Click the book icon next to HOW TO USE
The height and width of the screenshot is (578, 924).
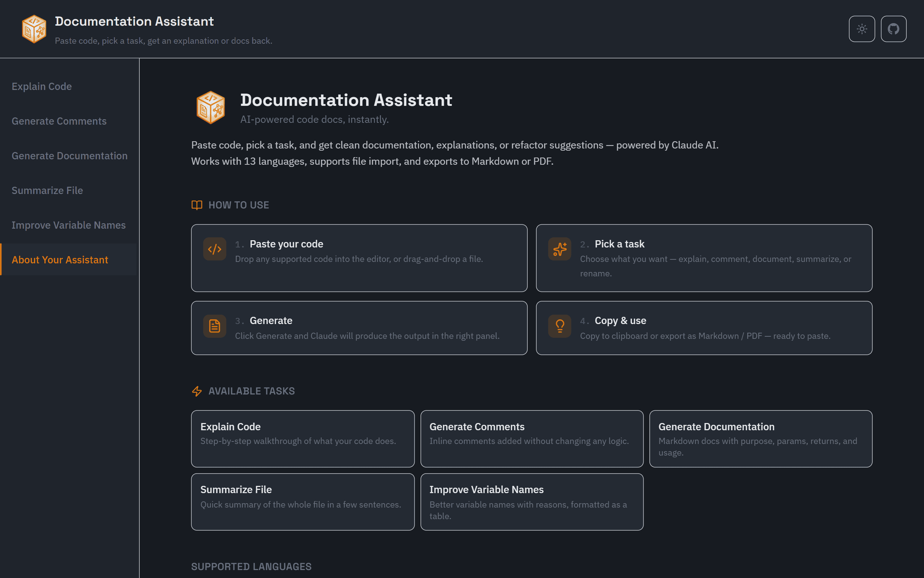(x=197, y=205)
